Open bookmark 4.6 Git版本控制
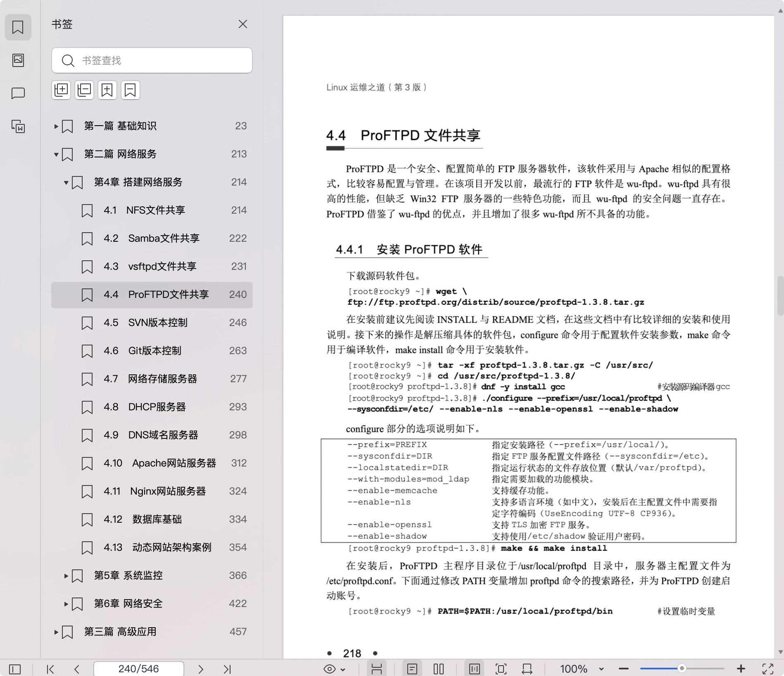 tap(152, 351)
